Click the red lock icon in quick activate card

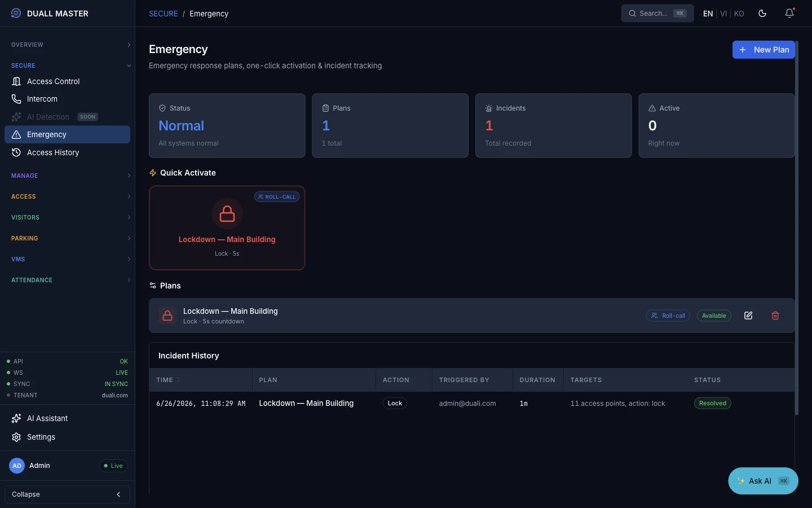tap(227, 213)
